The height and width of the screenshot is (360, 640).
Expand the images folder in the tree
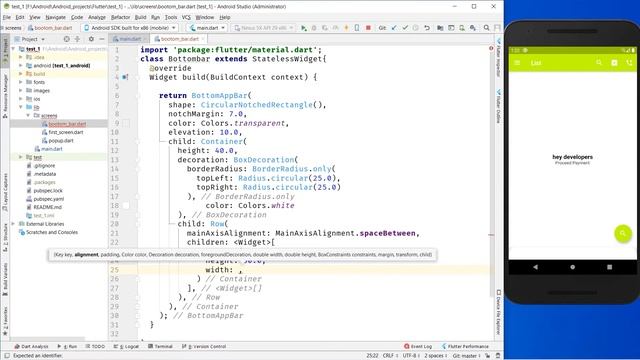click(x=21, y=90)
